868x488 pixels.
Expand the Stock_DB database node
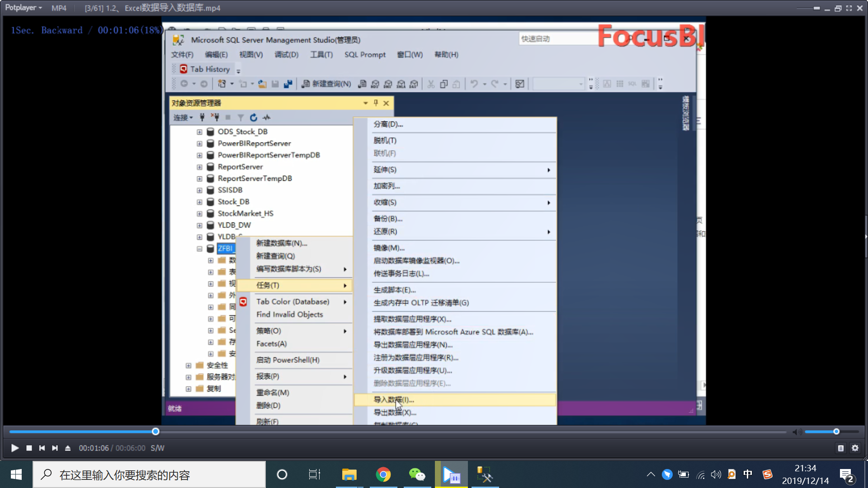pyautogui.click(x=199, y=202)
